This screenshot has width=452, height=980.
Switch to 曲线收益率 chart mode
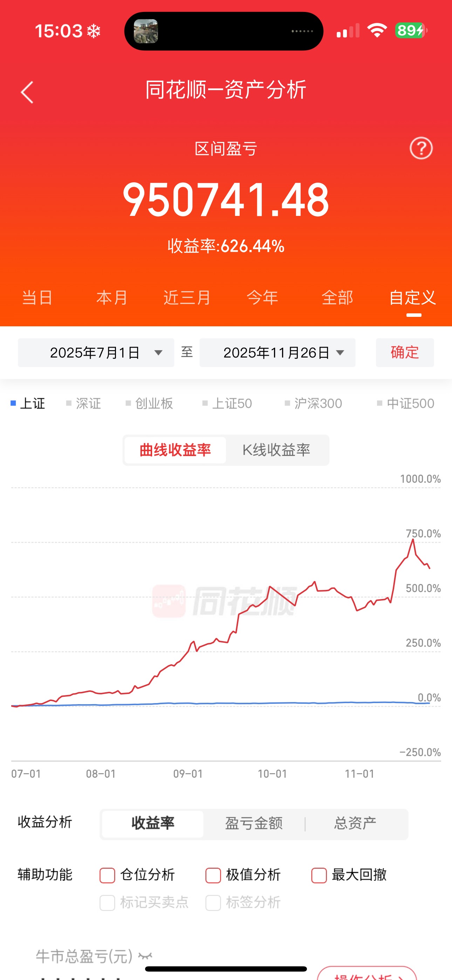coord(176,450)
